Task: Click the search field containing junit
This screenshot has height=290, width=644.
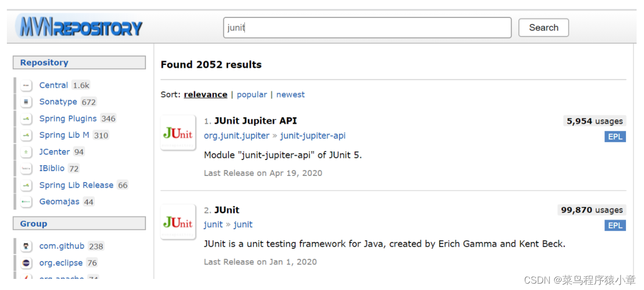Action: click(367, 27)
